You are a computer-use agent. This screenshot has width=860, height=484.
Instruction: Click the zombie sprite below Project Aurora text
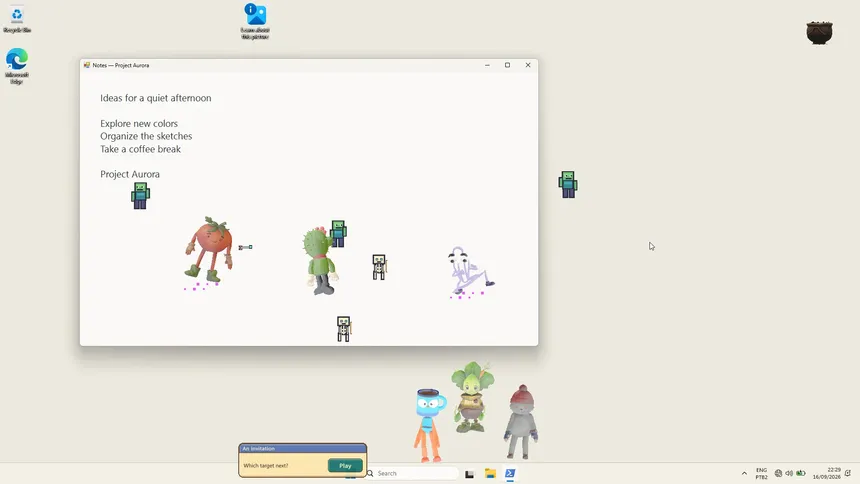(x=140, y=196)
